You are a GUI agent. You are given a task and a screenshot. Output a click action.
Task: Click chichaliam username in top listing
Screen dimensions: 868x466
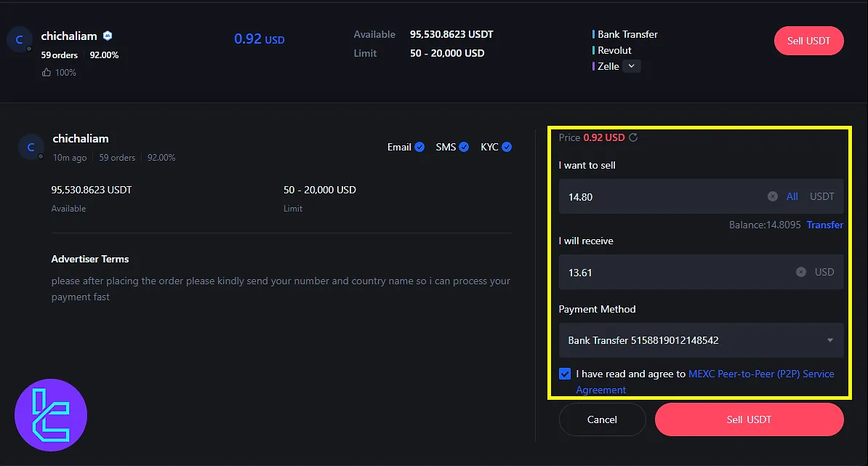(69, 36)
